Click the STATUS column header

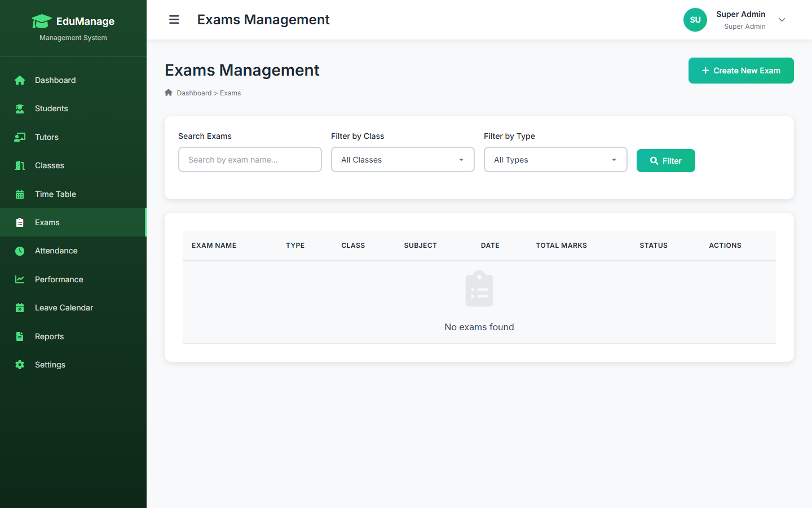pos(654,246)
